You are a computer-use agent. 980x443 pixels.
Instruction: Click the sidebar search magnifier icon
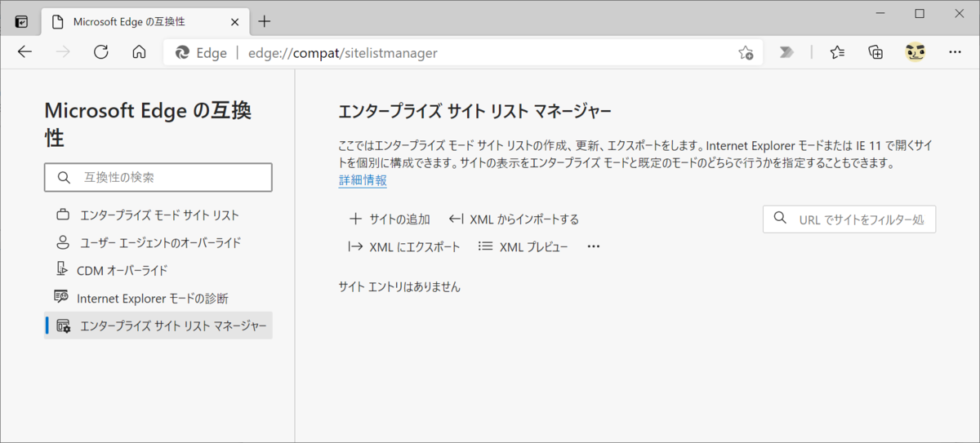64,177
